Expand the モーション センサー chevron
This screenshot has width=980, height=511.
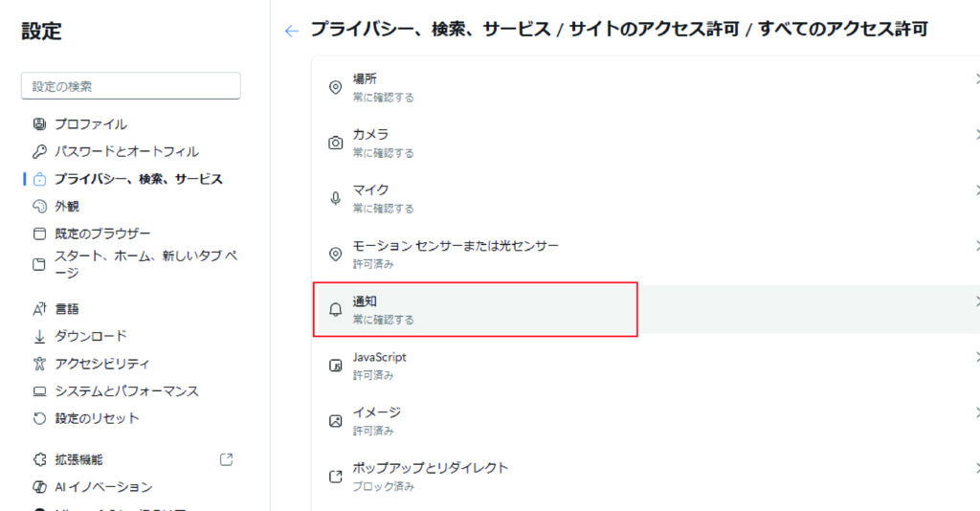point(976,246)
